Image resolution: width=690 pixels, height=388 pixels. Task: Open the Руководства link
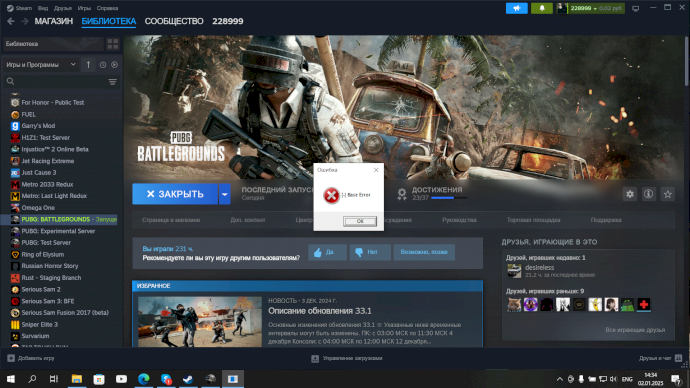(x=459, y=220)
